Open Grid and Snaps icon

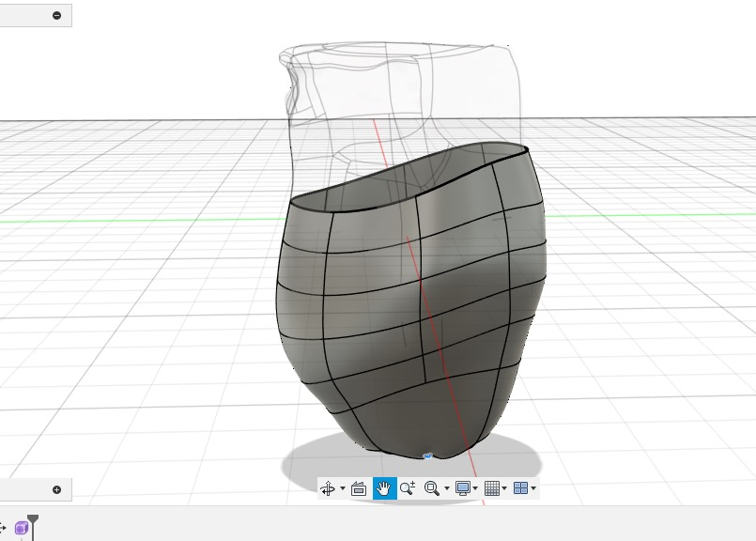pyautogui.click(x=492, y=488)
